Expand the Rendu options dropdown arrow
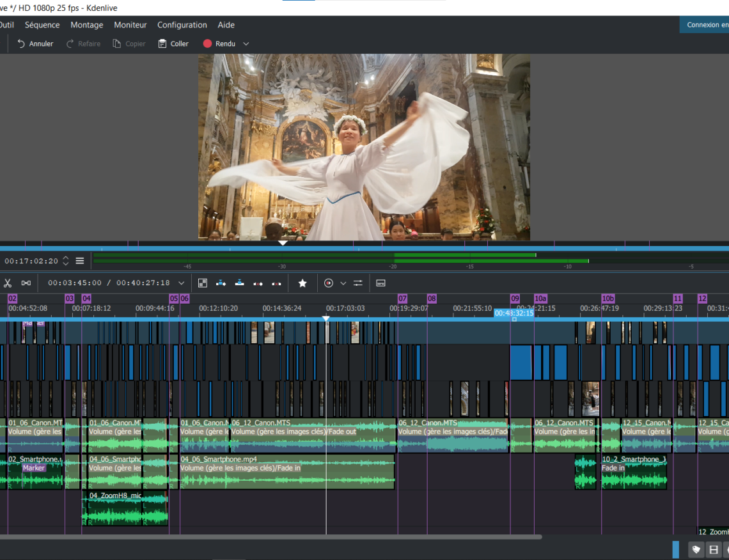The height and width of the screenshot is (560, 729). coord(246,43)
